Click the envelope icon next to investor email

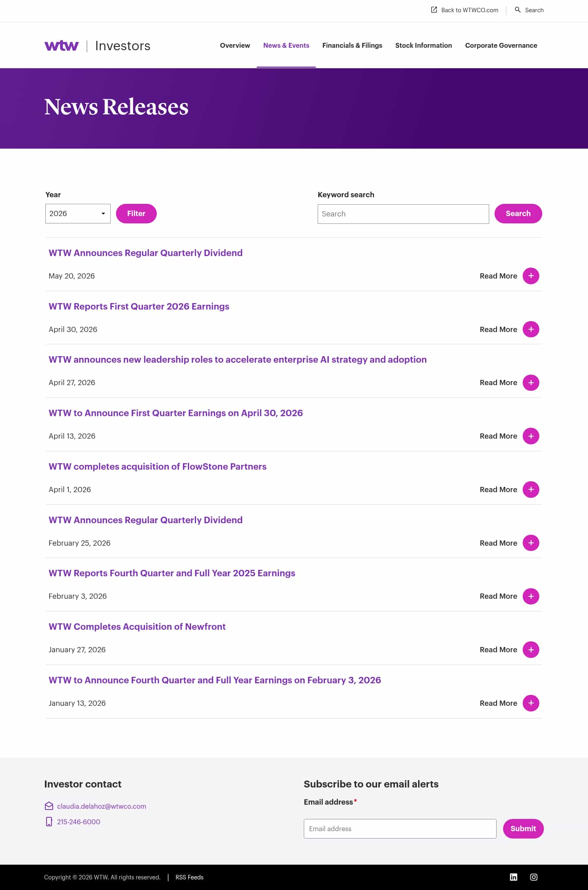click(49, 806)
